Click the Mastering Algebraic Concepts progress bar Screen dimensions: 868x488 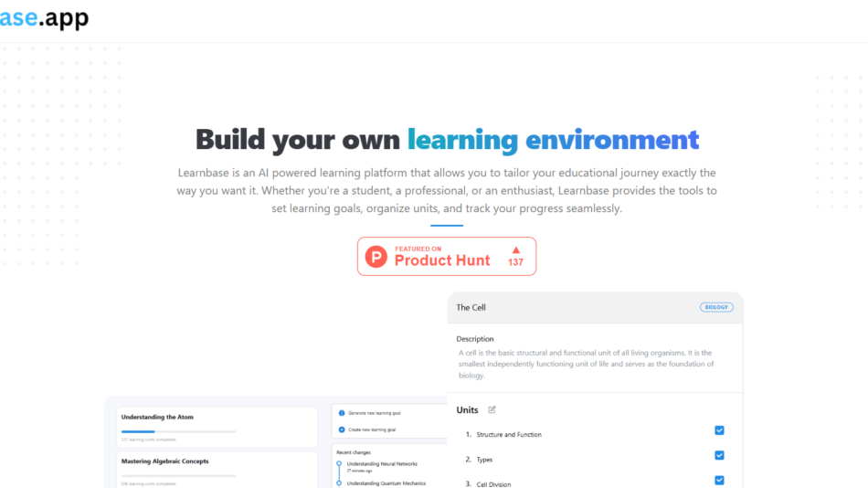click(x=178, y=476)
